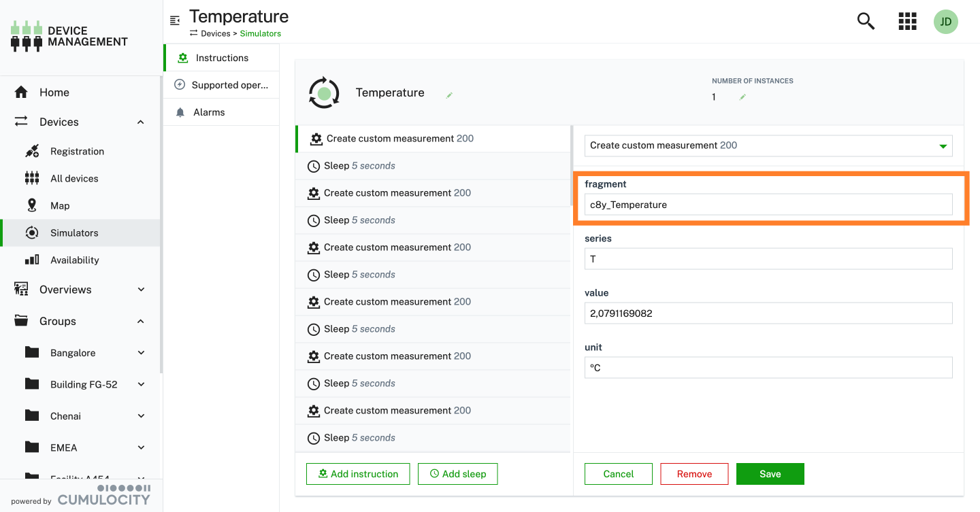Image resolution: width=980 pixels, height=512 pixels.
Task: Collapse the Devices menu section
Action: [141, 122]
